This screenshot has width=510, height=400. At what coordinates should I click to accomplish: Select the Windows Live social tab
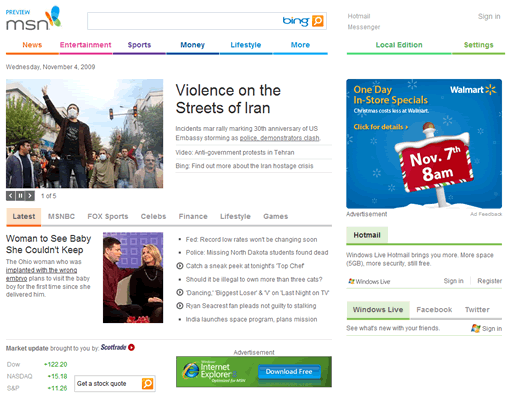click(378, 310)
